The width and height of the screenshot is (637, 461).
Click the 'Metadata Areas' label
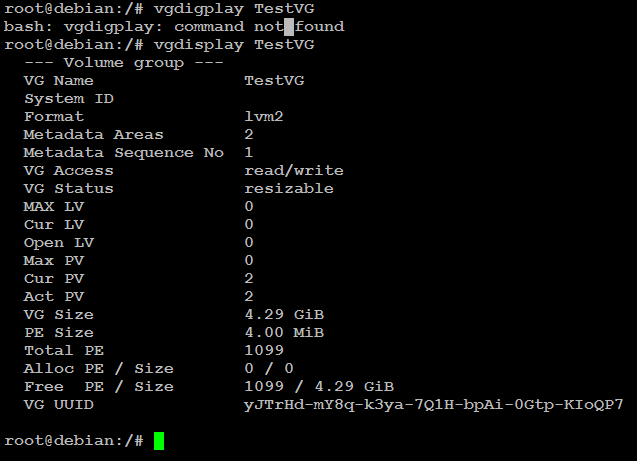(93, 134)
